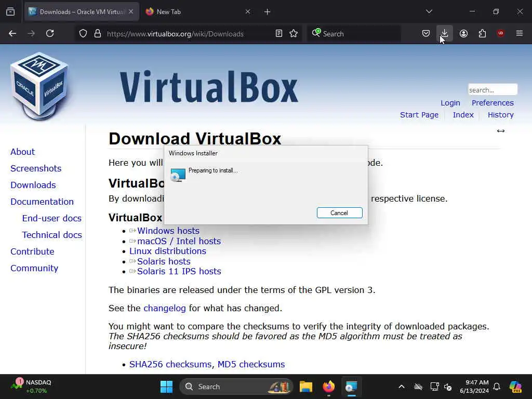
Task: Open Firefox View icon at top left
Action: click(10, 12)
